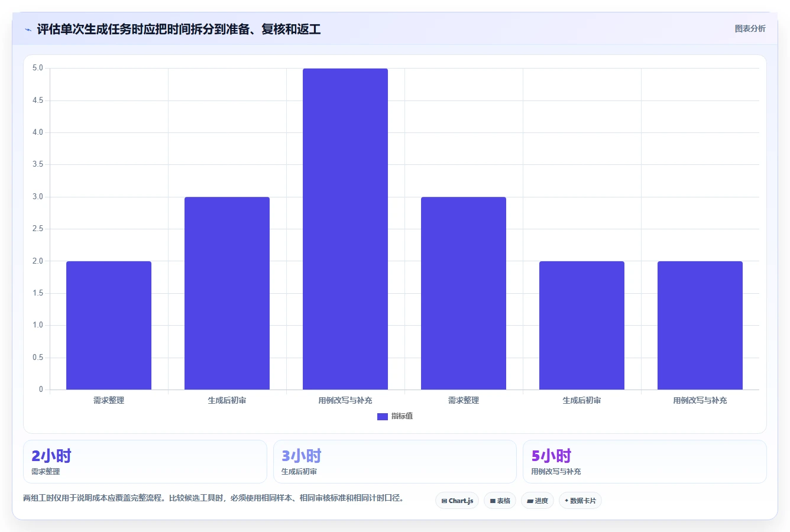Click the 4.5 y-axis tick label
This screenshot has width=790, height=532.
tap(38, 100)
